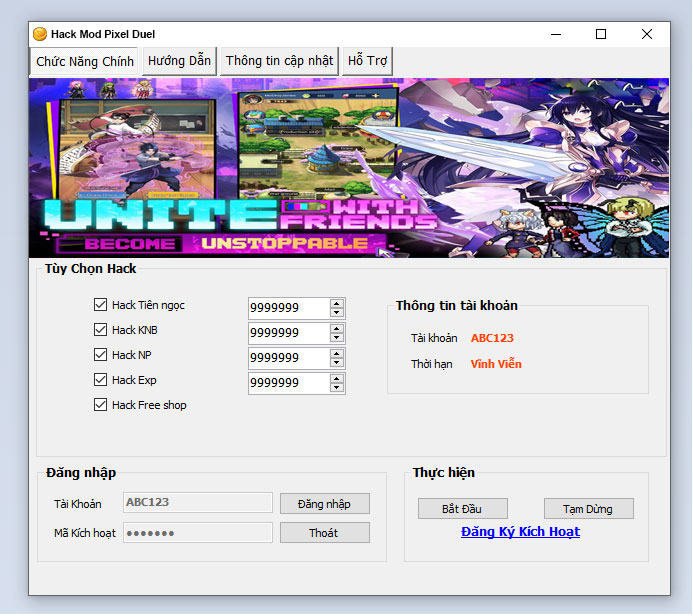Toggle the Hack KNB checkbox
The height and width of the screenshot is (616, 693).
tap(100, 330)
